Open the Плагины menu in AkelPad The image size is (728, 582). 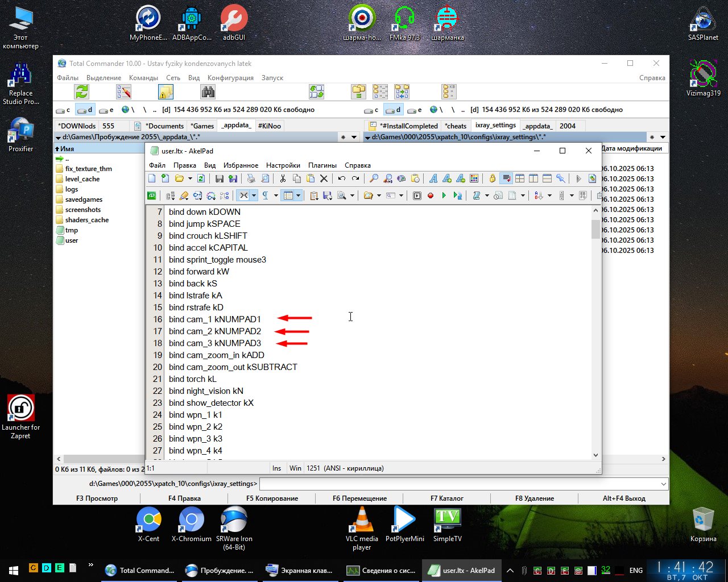tap(322, 165)
